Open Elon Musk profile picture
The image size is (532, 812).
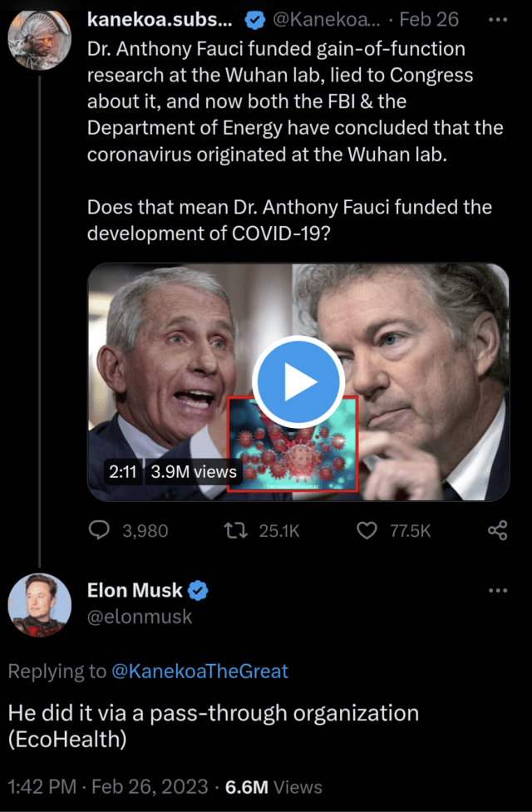click(x=39, y=605)
